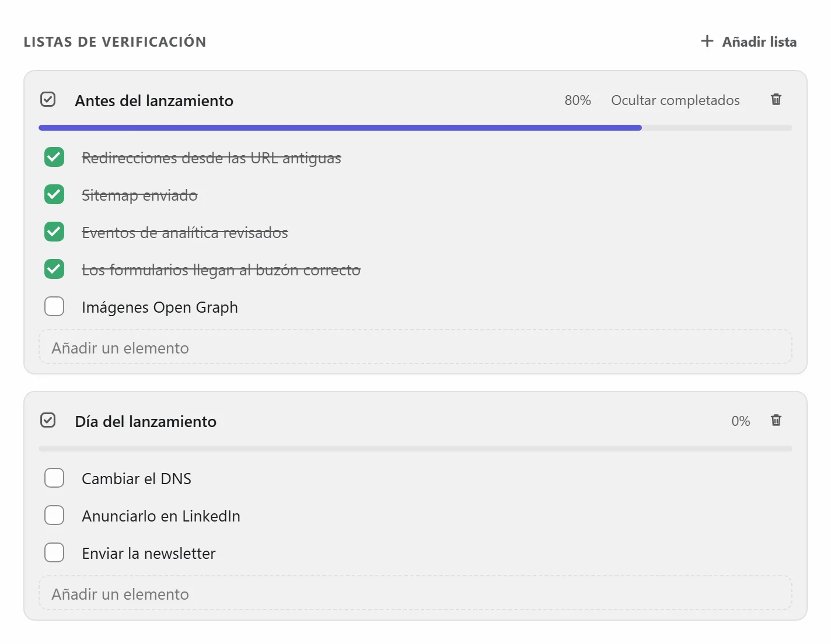831x644 pixels.
Task: Click the "Día del lanzamiento" list title
Action: point(146,422)
